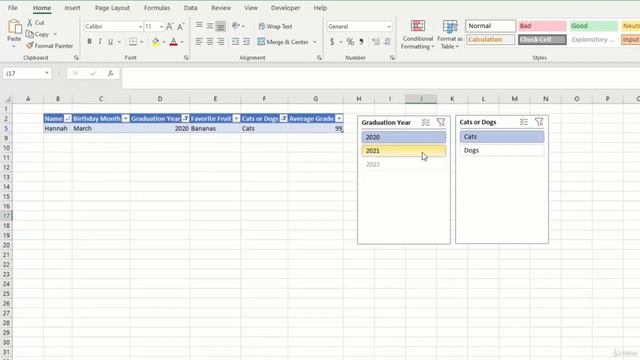The image size is (640, 360).
Task: Apply the Bad cell style
Action: tap(542, 26)
